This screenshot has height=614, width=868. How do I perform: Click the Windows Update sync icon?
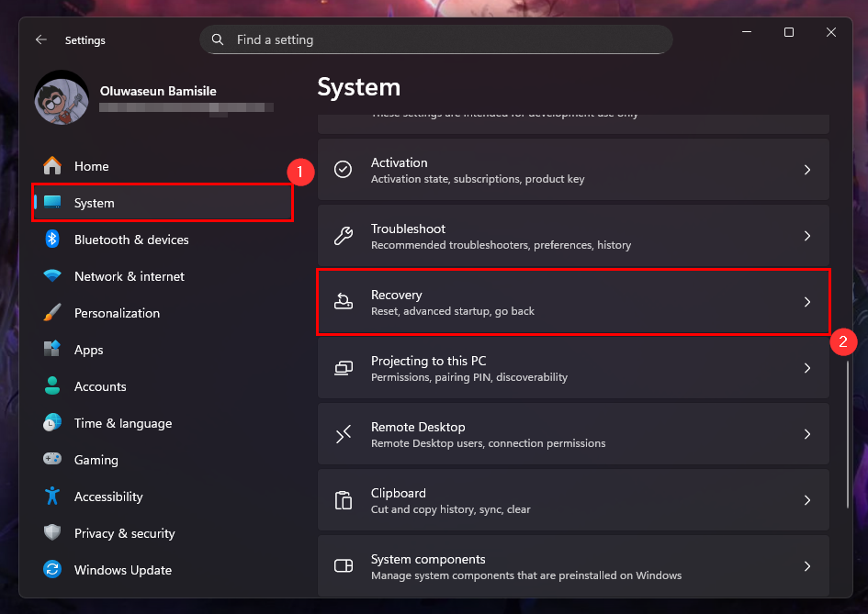click(x=52, y=570)
